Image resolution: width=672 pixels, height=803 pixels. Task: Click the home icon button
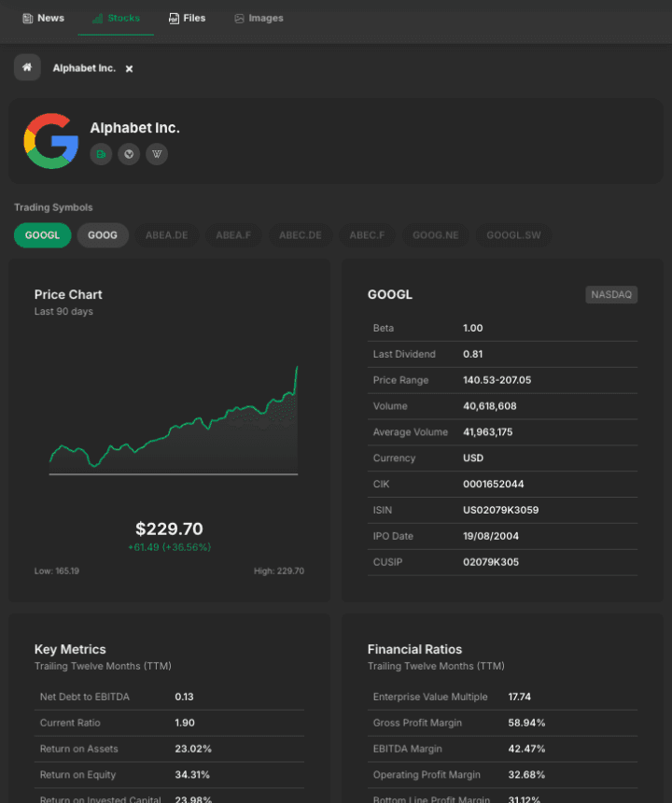[27, 67]
